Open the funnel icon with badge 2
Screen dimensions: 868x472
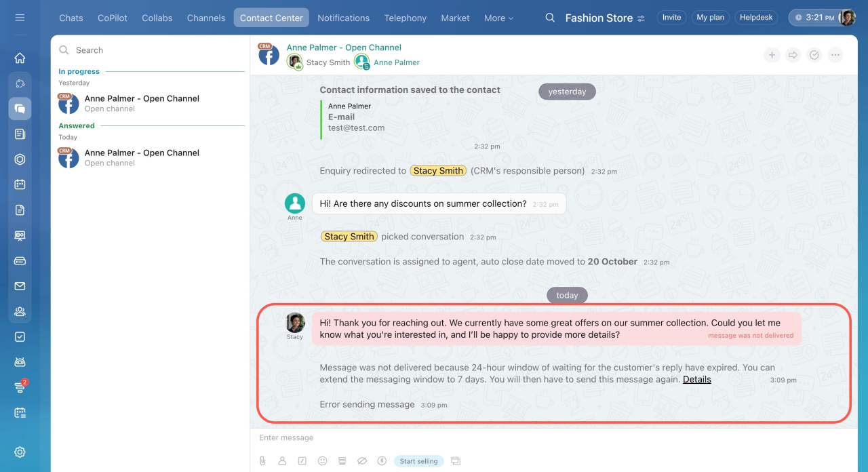(x=20, y=387)
